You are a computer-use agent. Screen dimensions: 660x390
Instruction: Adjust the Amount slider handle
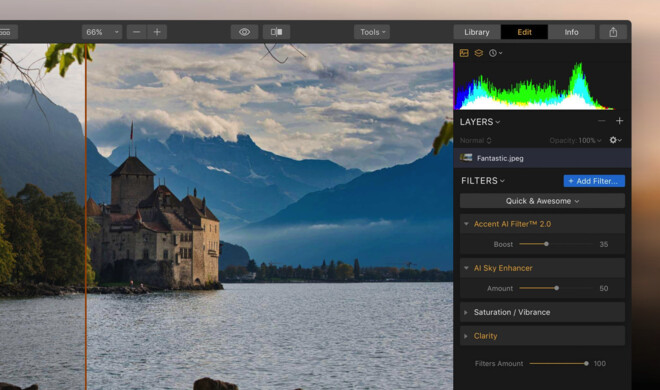pyautogui.click(x=556, y=288)
